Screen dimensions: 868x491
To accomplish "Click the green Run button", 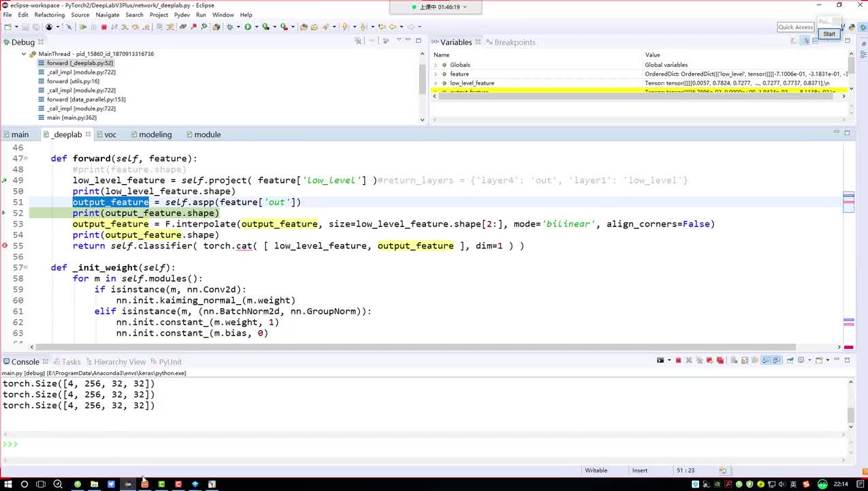I will (248, 27).
